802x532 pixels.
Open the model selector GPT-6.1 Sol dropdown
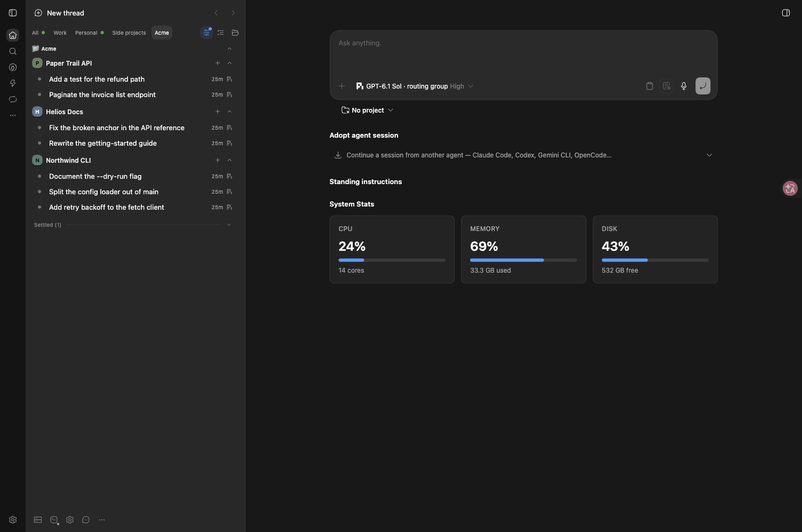click(x=415, y=86)
